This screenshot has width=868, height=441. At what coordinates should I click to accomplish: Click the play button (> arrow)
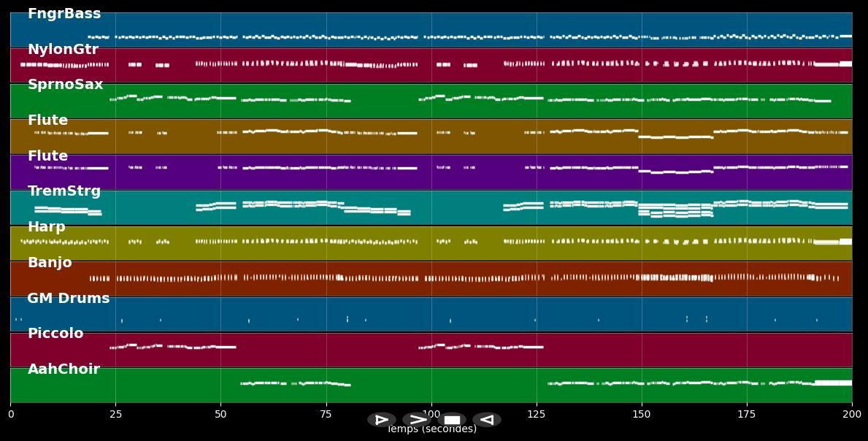click(417, 420)
